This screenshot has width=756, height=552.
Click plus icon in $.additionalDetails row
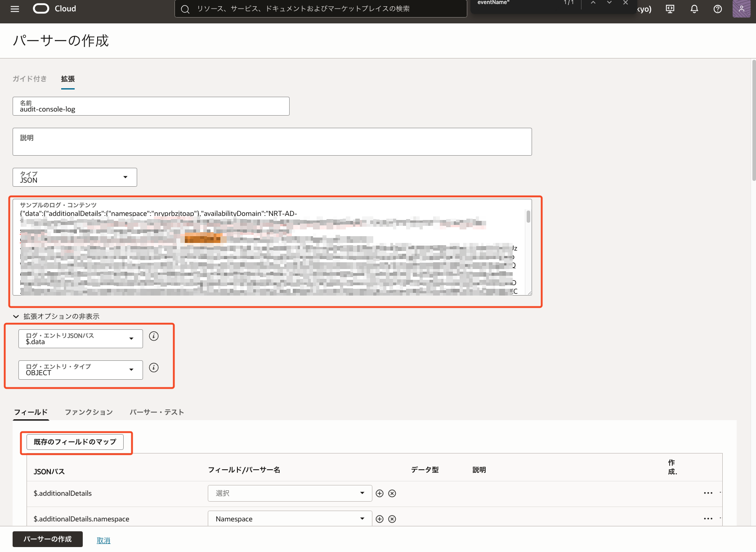380,494
